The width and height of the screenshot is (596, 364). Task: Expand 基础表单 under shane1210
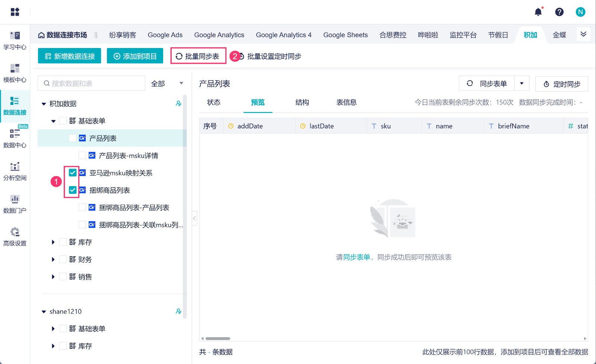pyautogui.click(x=53, y=329)
